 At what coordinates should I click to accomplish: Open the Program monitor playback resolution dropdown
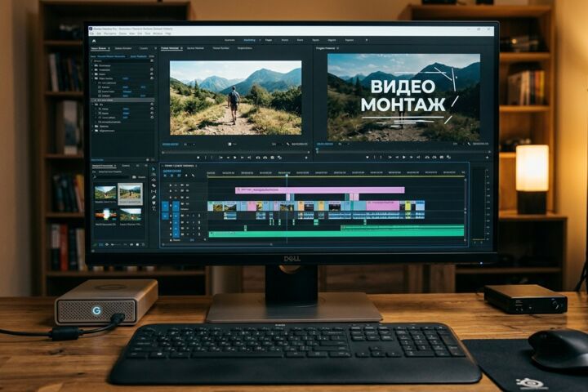457,144
